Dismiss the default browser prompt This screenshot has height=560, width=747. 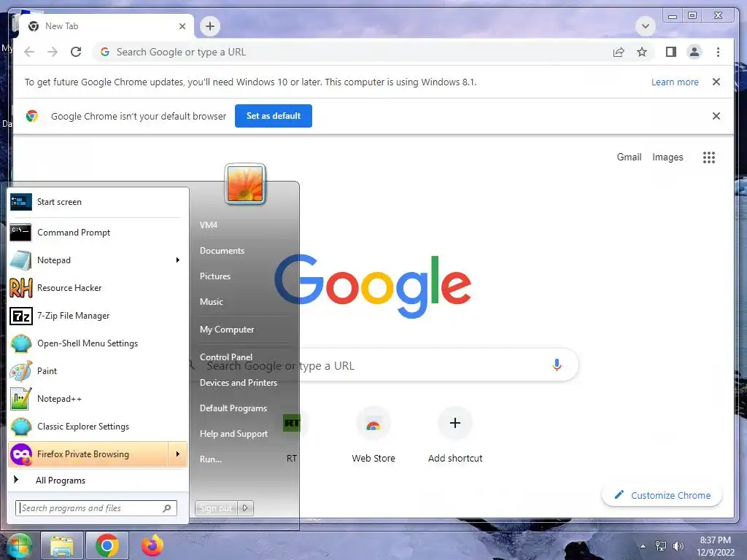point(716,116)
